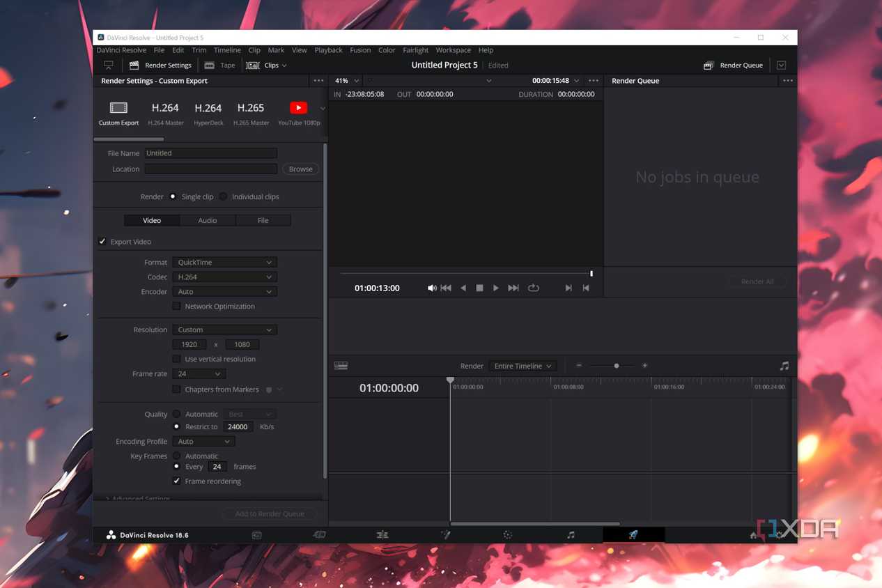Enable Chapters from Markers checkbox
Image resolution: width=882 pixels, height=588 pixels.
pyautogui.click(x=176, y=389)
